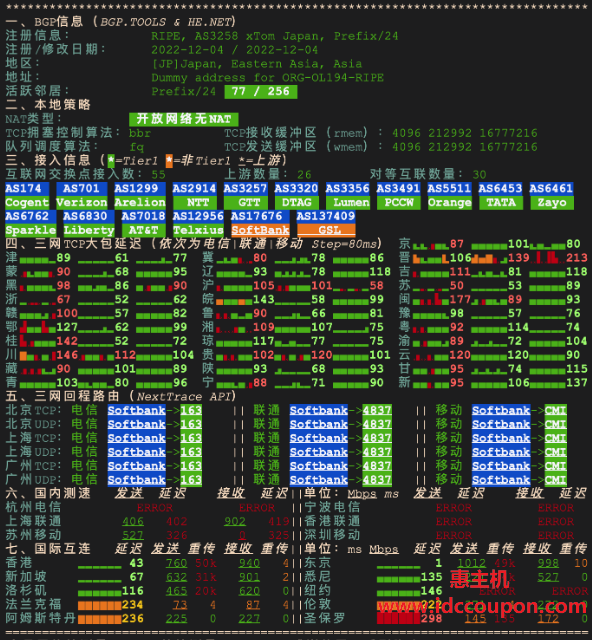
Task: Select the Liberty label
Action: [x=89, y=230]
